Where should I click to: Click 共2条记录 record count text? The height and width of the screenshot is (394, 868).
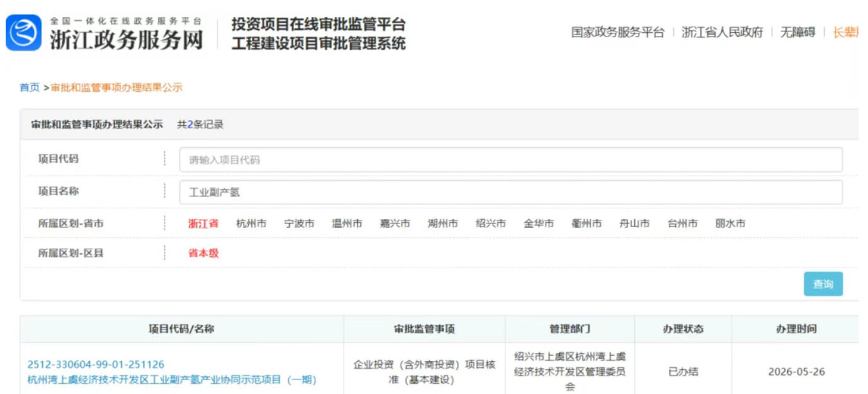click(200, 125)
